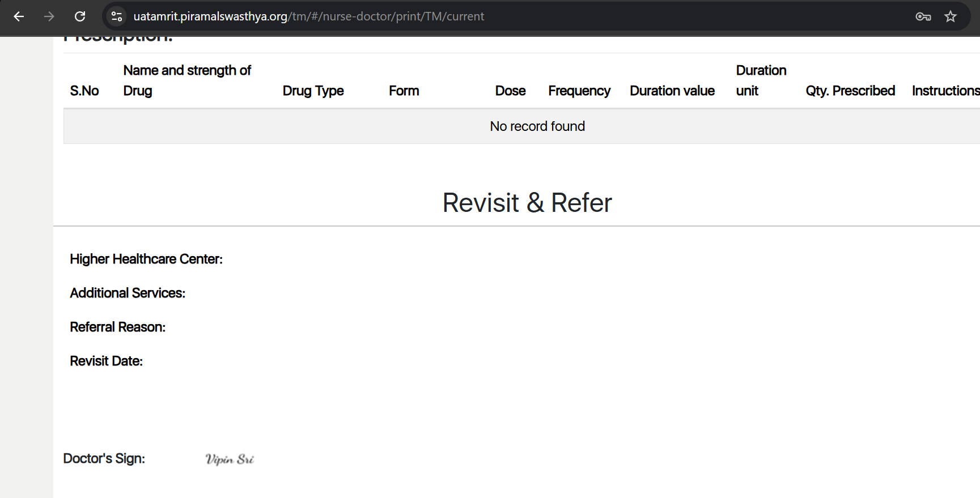Image resolution: width=980 pixels, height=498 pixels.
Task: Click the Higher Healthcare Center label
Action: click(146, 259)
